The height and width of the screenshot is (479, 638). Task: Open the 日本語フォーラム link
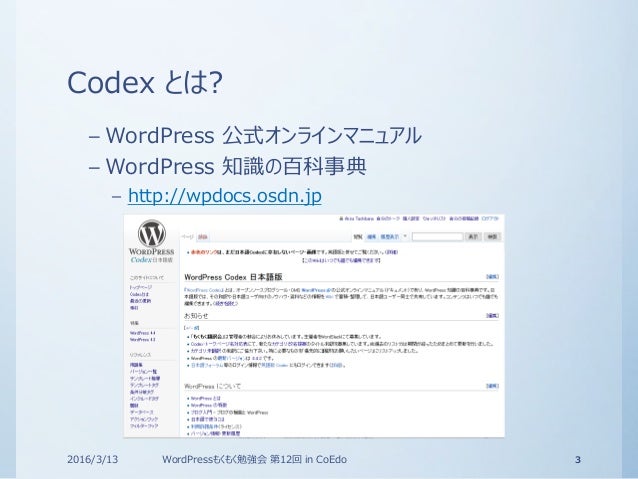[207, 365]
